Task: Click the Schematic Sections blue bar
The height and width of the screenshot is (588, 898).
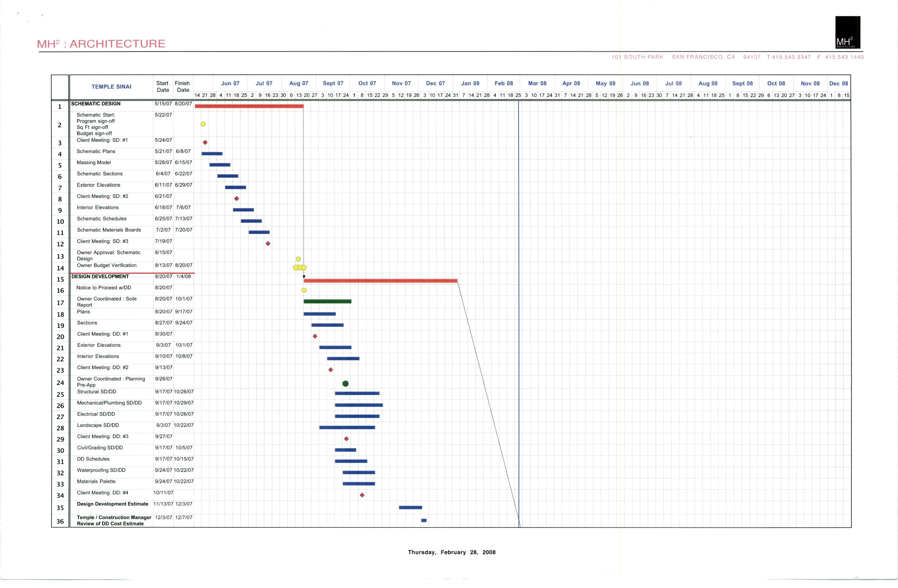Action: [x=228, y=176]
